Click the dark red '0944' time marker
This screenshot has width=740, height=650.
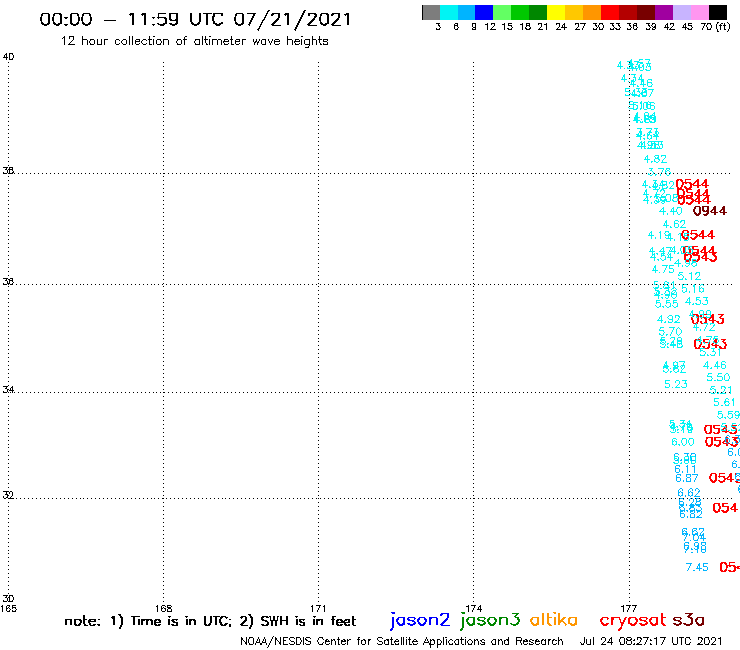(x=710, y=211)
